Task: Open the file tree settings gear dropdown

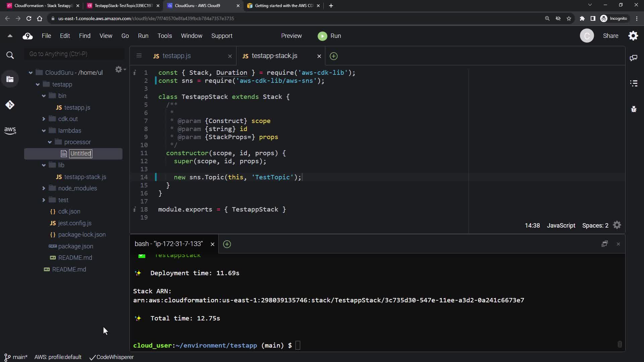Action: pyautogui.click(x=120, y=69)
